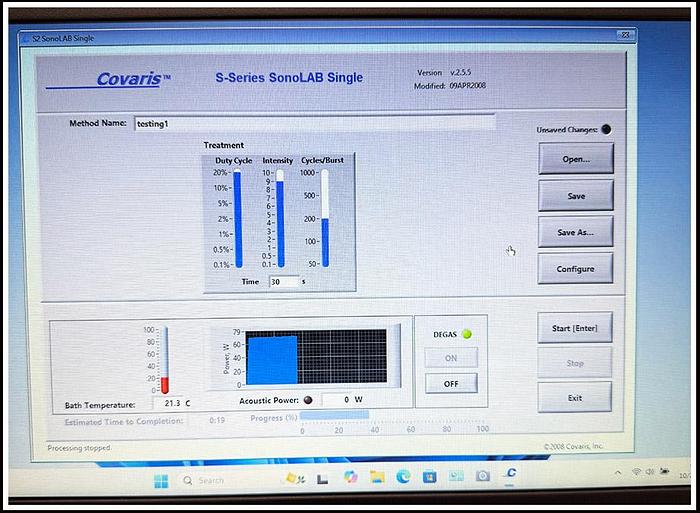The image size is (700, 513).
Task: Open the Configure settings button
Action: tap(575, 269)
